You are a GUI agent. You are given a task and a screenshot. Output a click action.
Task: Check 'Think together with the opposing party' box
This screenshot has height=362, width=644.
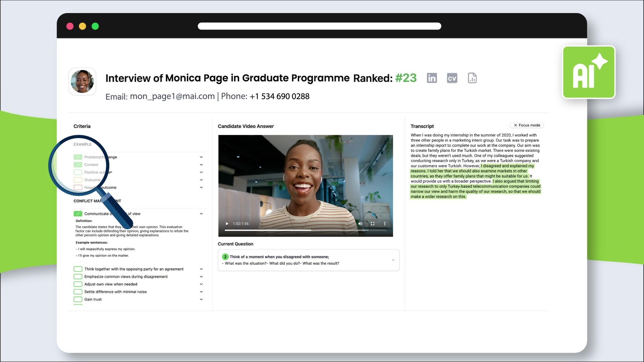click(78, 269)
